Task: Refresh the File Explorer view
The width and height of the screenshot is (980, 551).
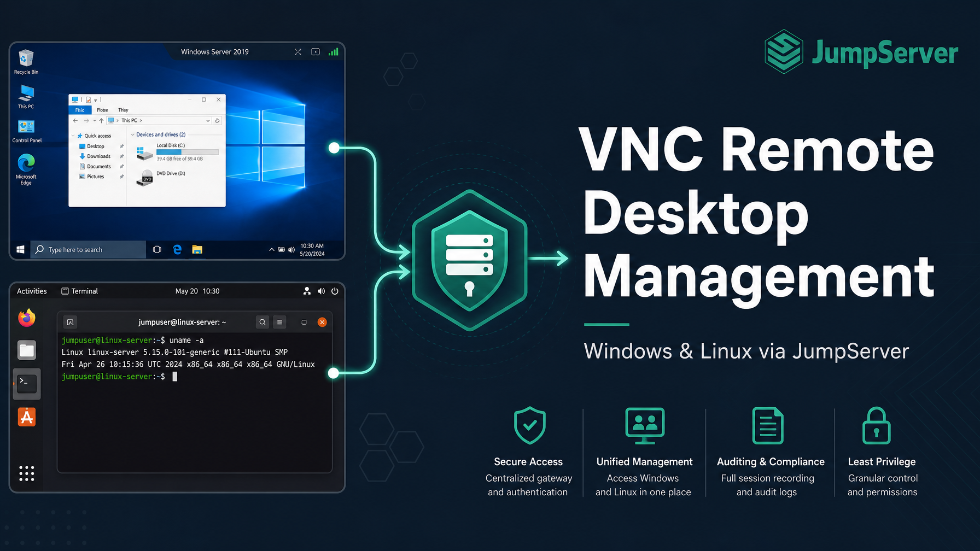Action: click(218, 120)
